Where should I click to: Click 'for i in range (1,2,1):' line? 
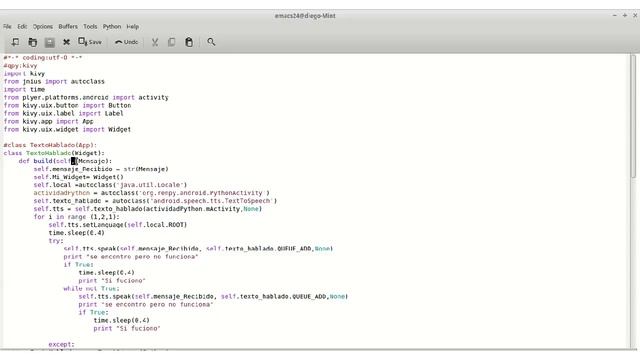[x=77, y=217]
